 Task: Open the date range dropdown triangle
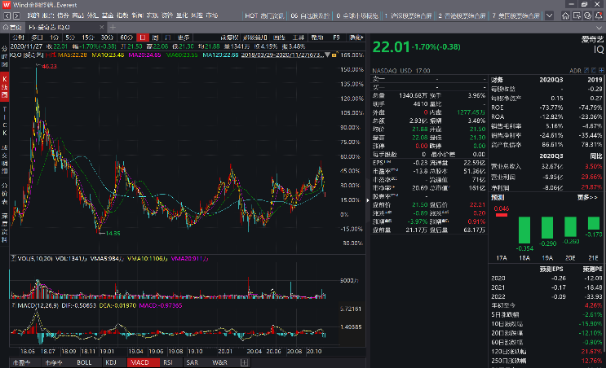[327, 55]
